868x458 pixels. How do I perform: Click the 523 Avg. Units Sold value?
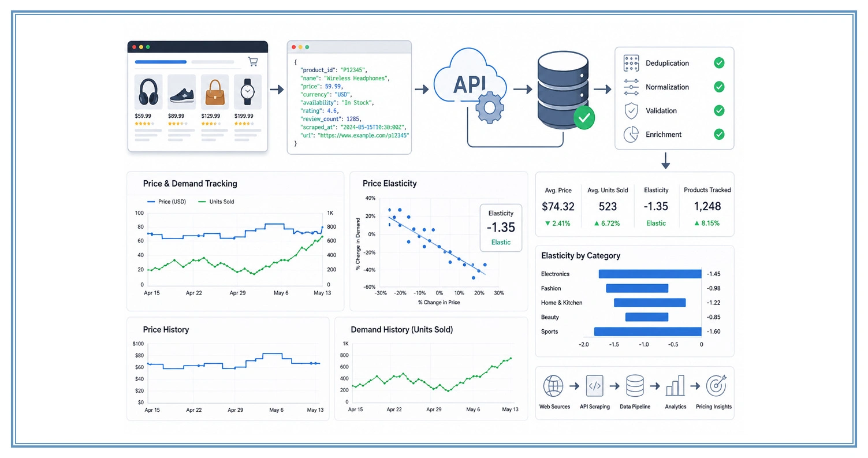(608, 206)
